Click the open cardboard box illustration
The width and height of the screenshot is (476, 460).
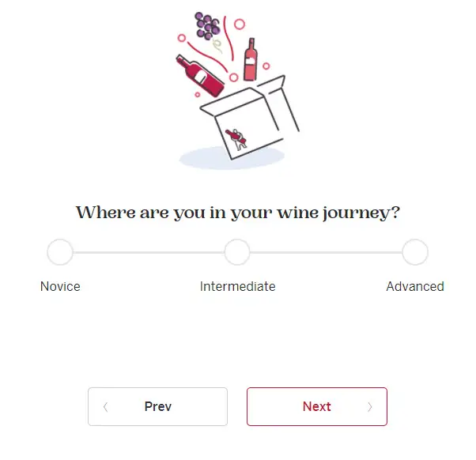point(250,118)
